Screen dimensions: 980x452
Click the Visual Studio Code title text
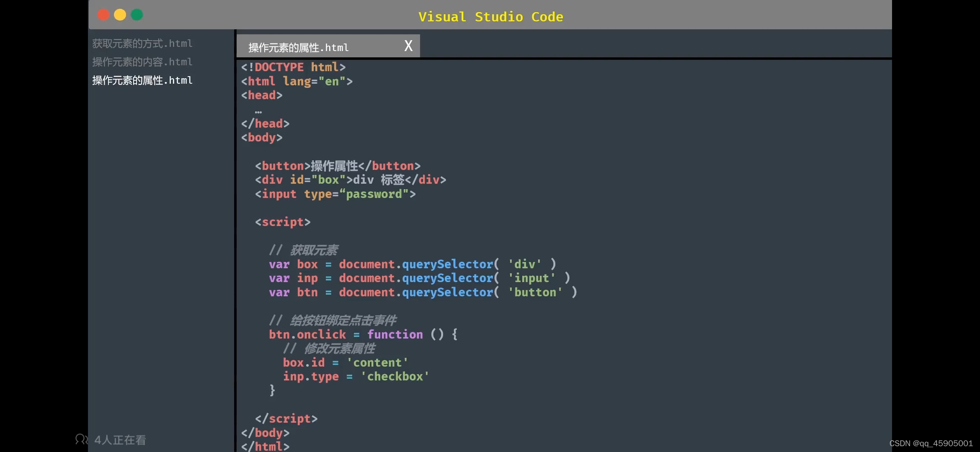(x=490, y=17)
